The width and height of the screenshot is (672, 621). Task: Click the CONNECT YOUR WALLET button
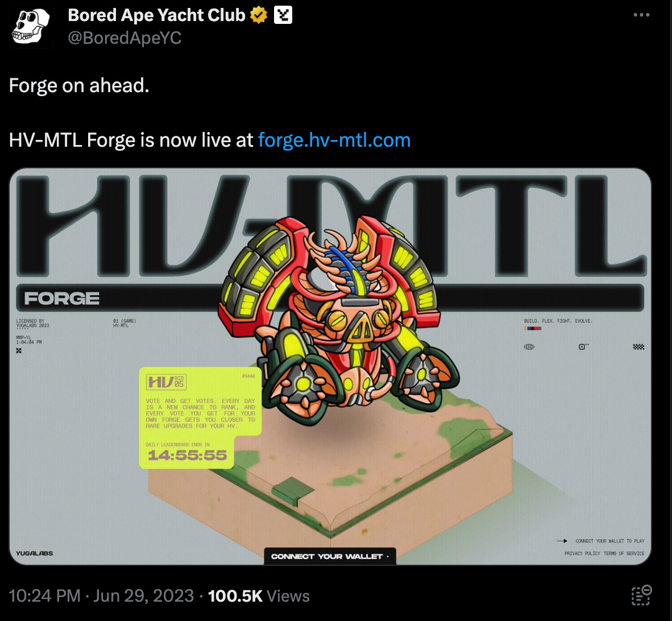tap(330, 556)
